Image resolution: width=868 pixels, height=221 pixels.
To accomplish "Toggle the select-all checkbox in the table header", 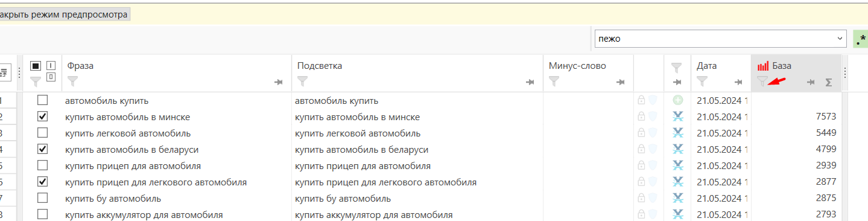I will click(36, 66).
